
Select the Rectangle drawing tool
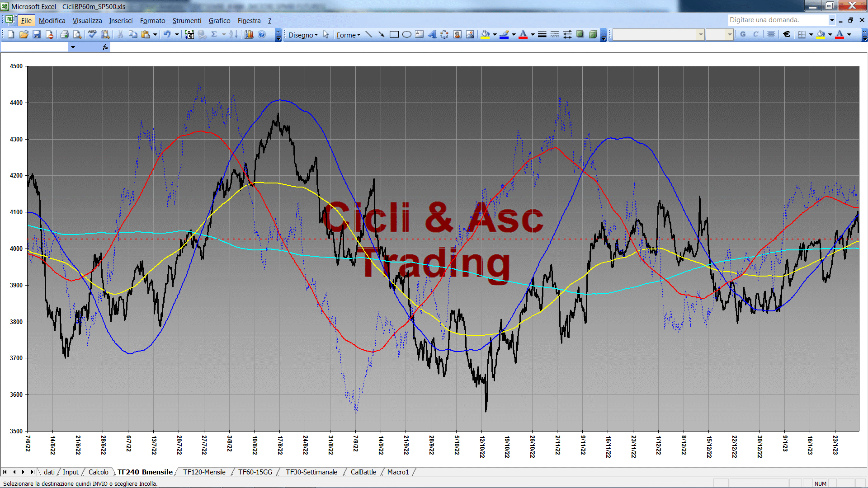394,34
